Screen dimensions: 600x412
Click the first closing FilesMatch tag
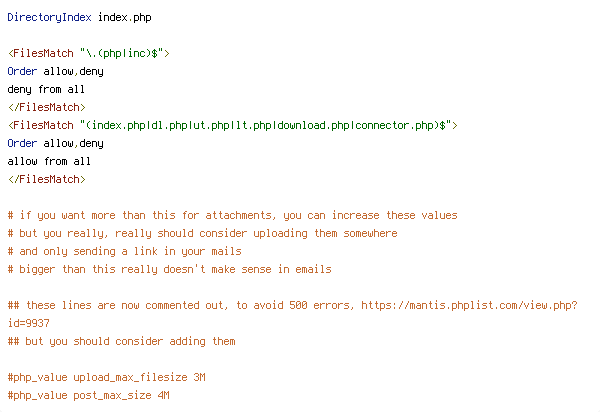pyautogui.click(x=46, y=107)
